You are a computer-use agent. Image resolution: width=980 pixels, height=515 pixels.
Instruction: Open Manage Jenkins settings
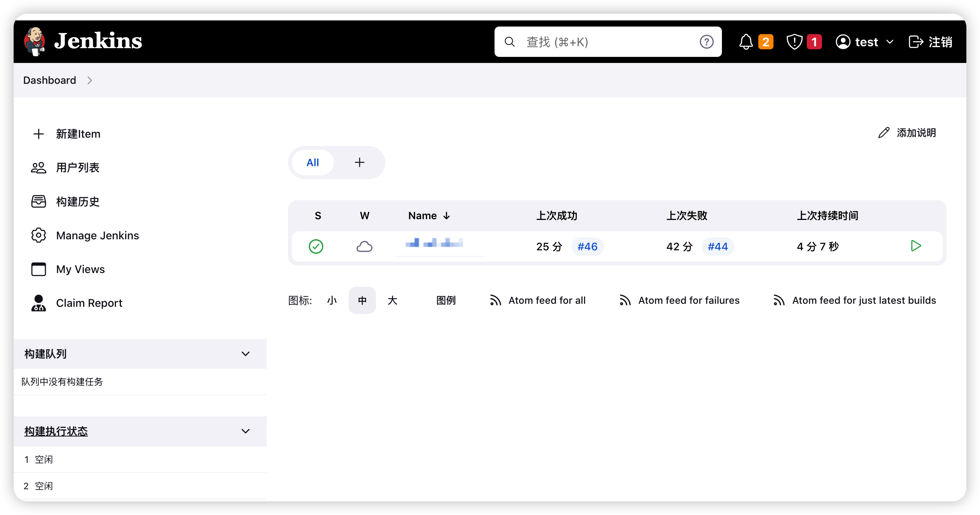[x=97, y=236]
